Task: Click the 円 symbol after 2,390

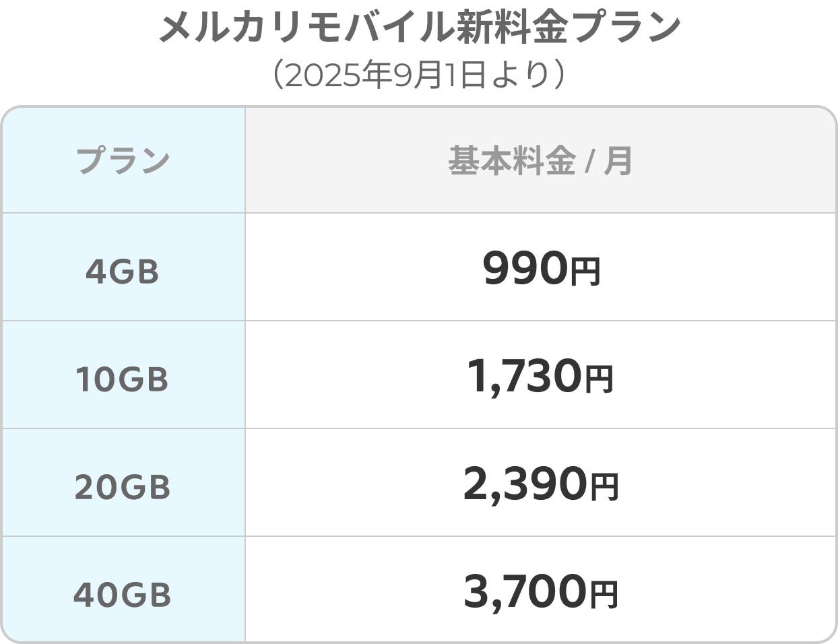Action: click(x=604, y=487)
